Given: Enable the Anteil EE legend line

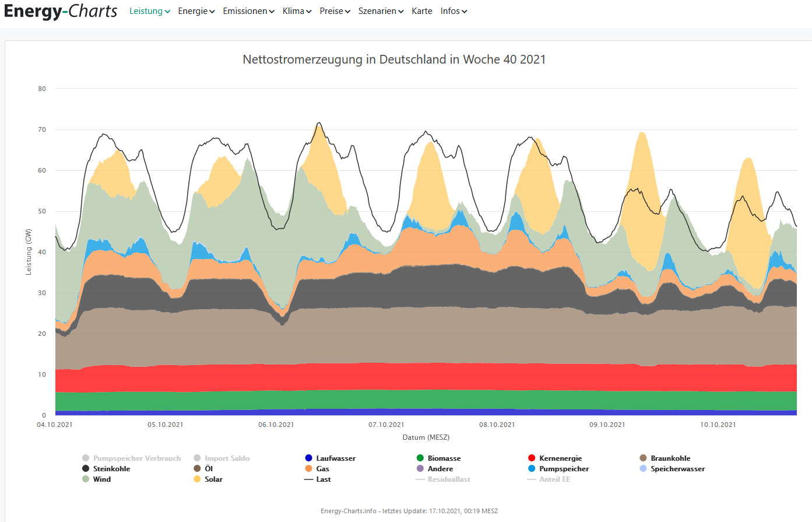Looking at the screenshot, I should coord(549,479).
